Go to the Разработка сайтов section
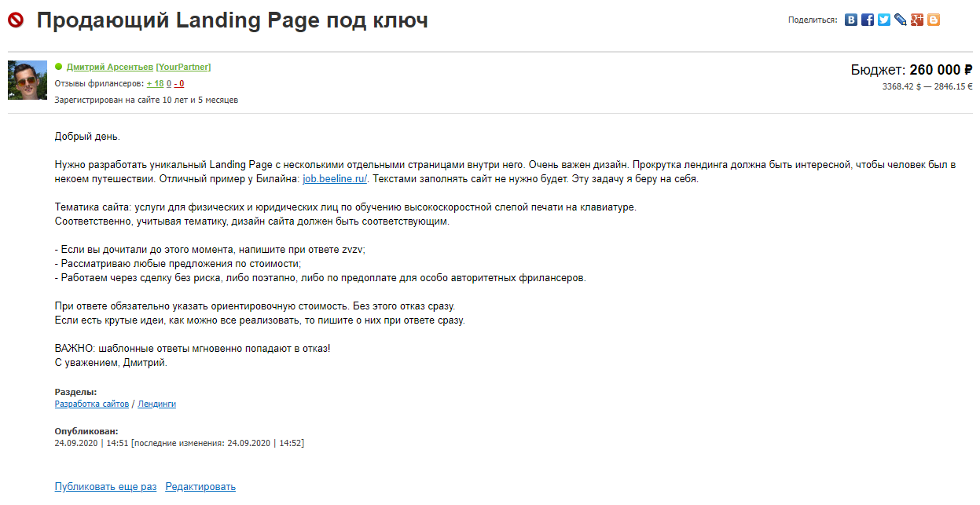The image size is (980, 505). pos(91,404)
